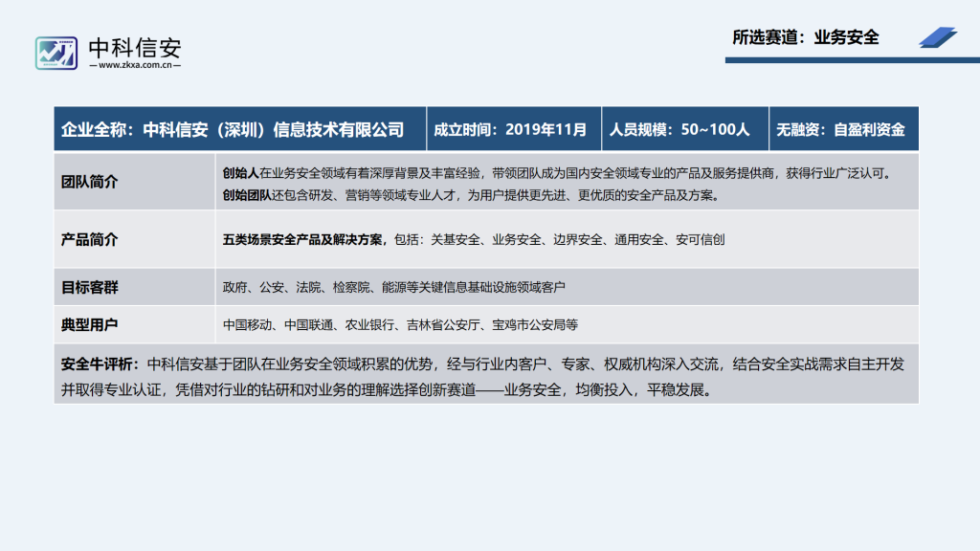Click the line starting with 创始人在业务安全领域

559,173
